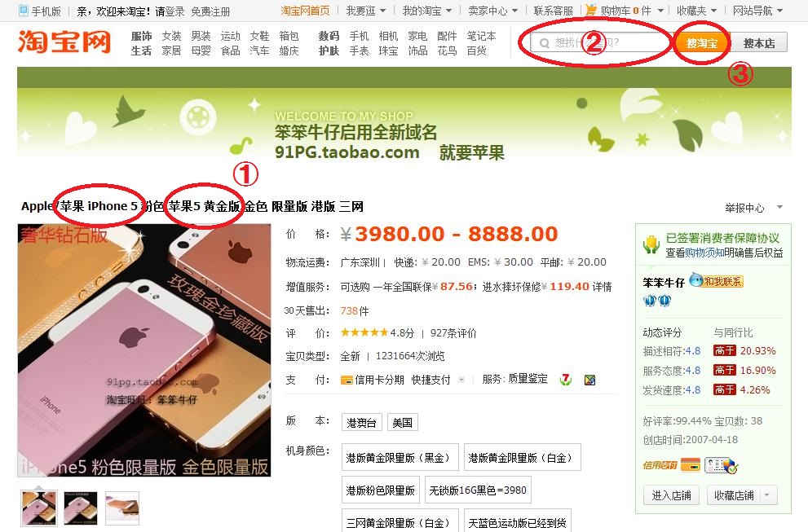Screen dimensions: 808x532
Task: Click the credit card 信用卡分期 icon
Action: pyautogui.click(x=347, y=380)
